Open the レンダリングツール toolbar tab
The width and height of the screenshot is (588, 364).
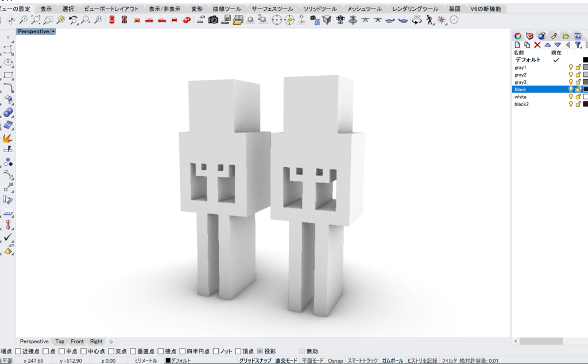point(415,9)
